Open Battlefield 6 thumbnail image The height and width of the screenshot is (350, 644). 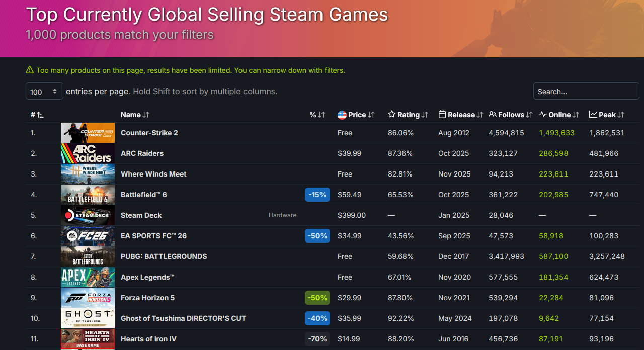[88, 195]
